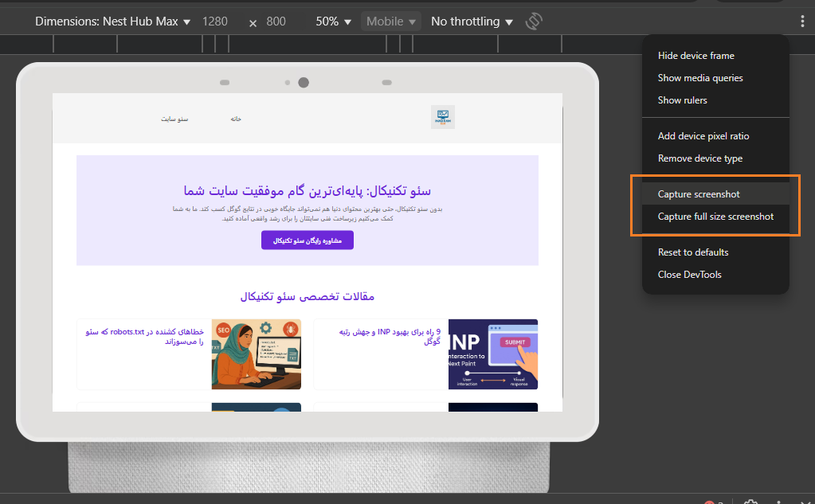815x504 pixels.
Task: Choose Add device pixel ratio
Action: 715,136
